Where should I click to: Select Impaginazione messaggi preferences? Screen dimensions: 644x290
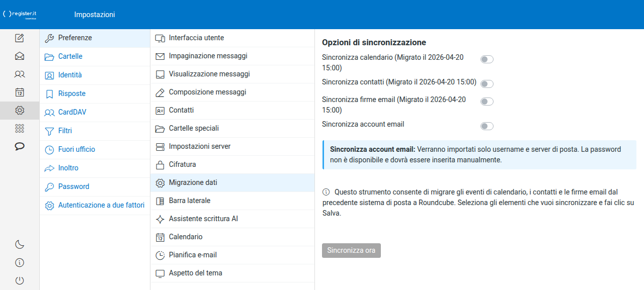(x=232, y=56)
